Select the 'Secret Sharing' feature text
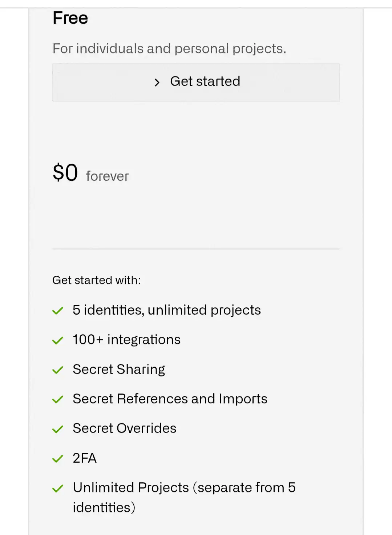Screen dimensions: 392x535 point(119,369)
